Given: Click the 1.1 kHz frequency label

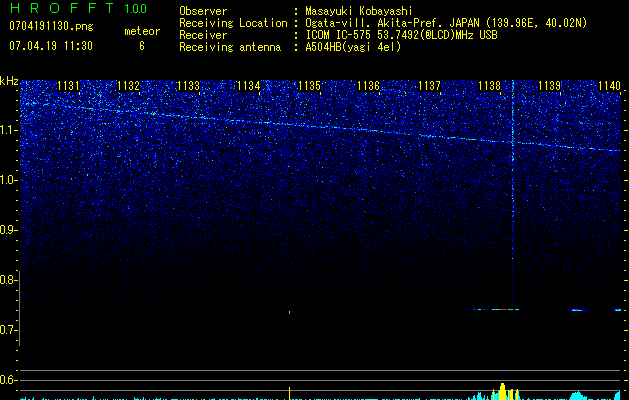Looking at the screenshot, I should 9,130.
